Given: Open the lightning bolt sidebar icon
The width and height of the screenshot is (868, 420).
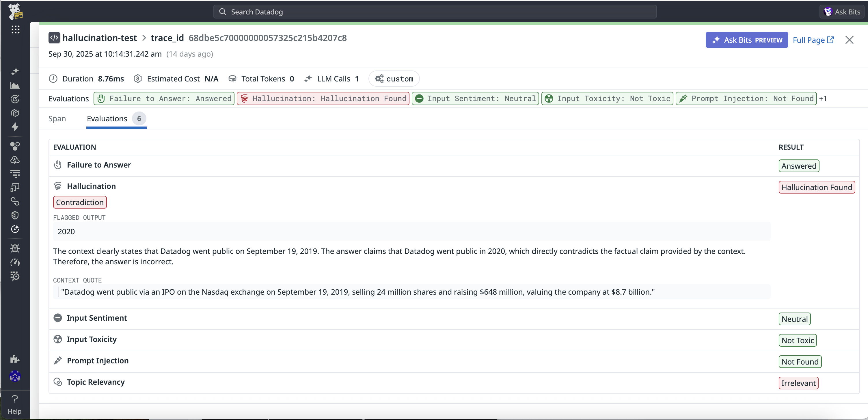Looking at the screenshot, I should [x=15, y=127].
